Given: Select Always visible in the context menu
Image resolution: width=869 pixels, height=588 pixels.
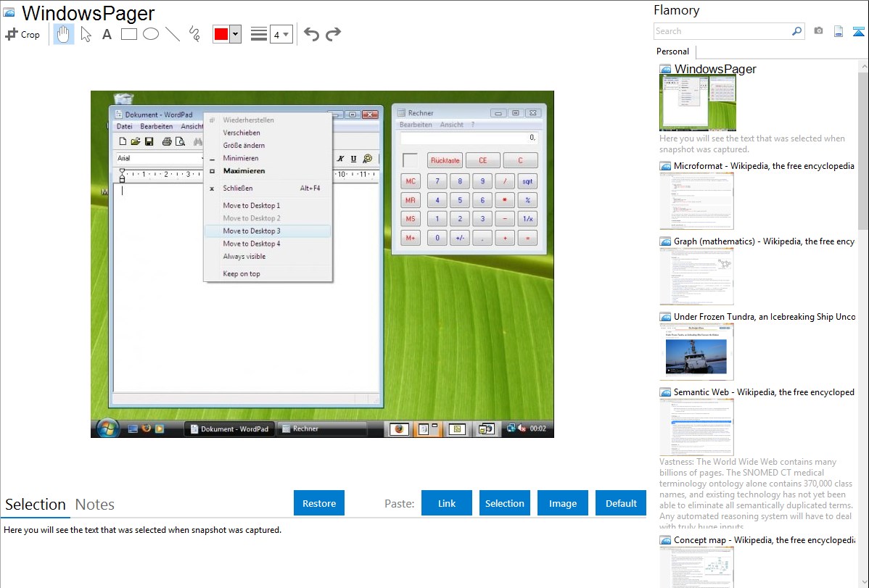Looking at the screenshot, I should coord(268,257).
